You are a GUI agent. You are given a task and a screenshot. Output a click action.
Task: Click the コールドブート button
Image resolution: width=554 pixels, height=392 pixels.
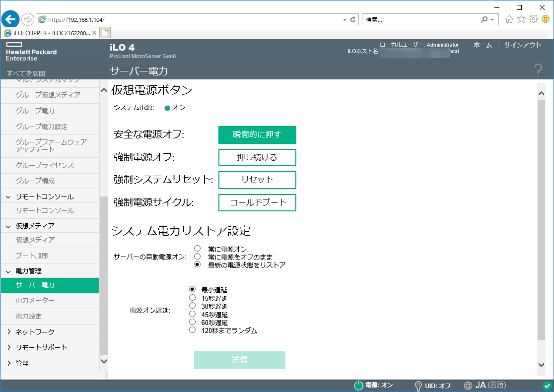click(x=257, y=203)
